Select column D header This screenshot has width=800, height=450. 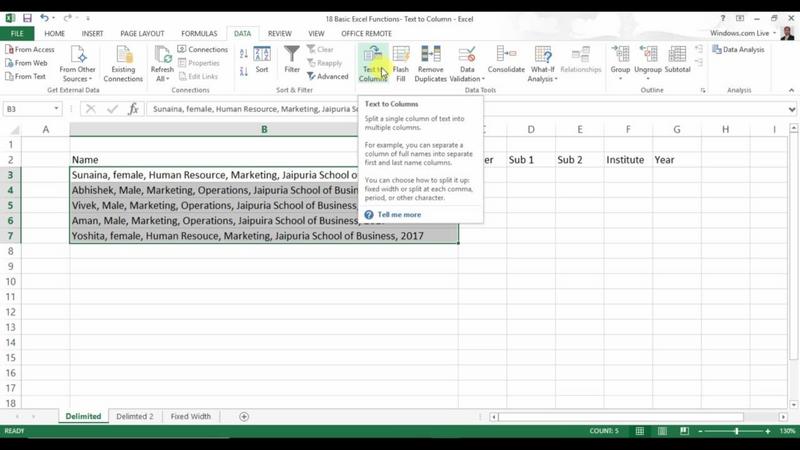[x=531, y=130]
